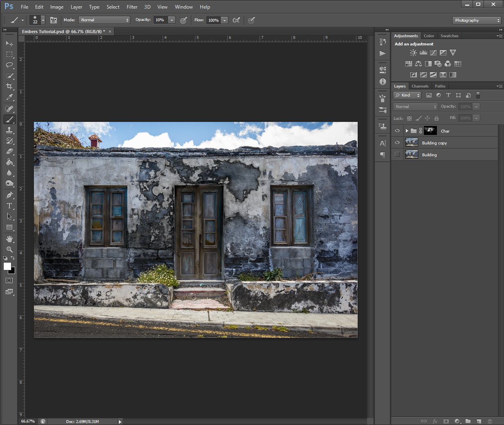Image resolution: width=504 pixels, height=425 pixels.
Task: Switch to the Channels tab
Action: pyautogui.click(x=420, y=86)
